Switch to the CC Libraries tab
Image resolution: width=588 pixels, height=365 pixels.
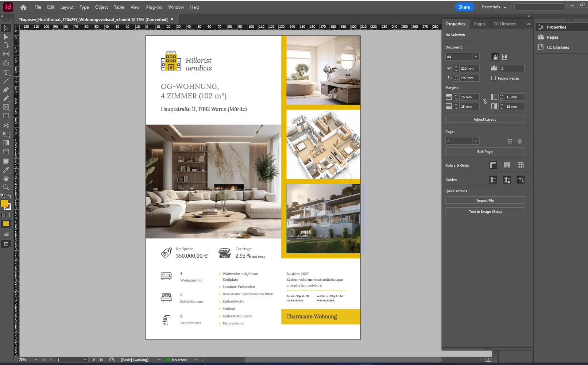tap(504, 24)
